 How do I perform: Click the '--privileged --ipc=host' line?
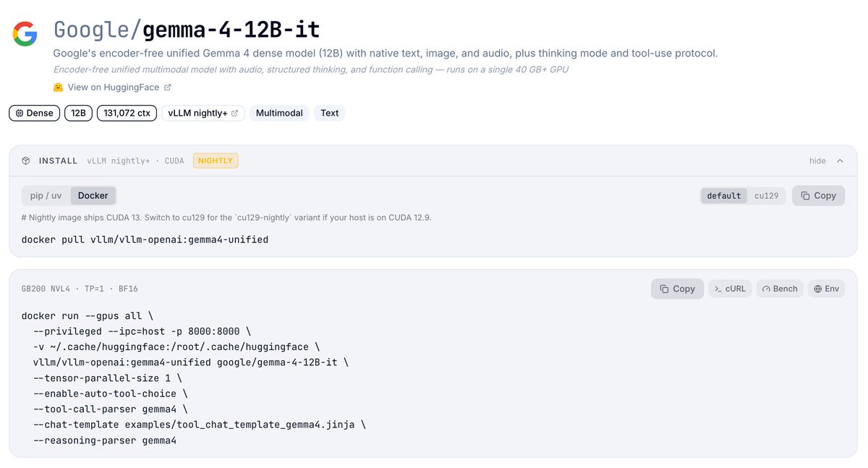(x=142, y=332)
